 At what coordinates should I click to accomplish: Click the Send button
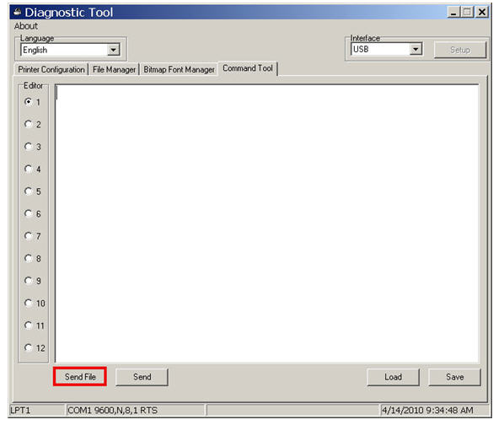pyautogui.click(x=142, y=377)
